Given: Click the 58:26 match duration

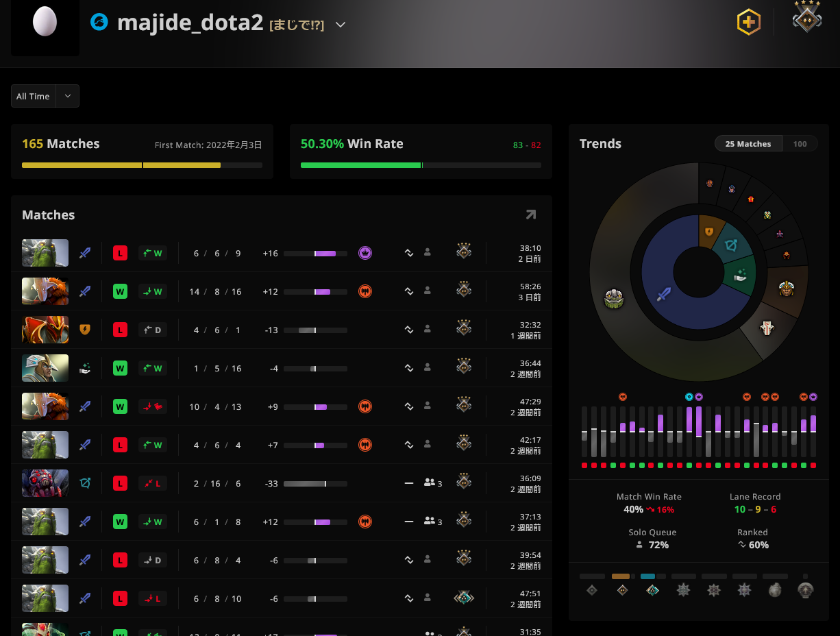Looking at the screenshot, I should (530, 286).
